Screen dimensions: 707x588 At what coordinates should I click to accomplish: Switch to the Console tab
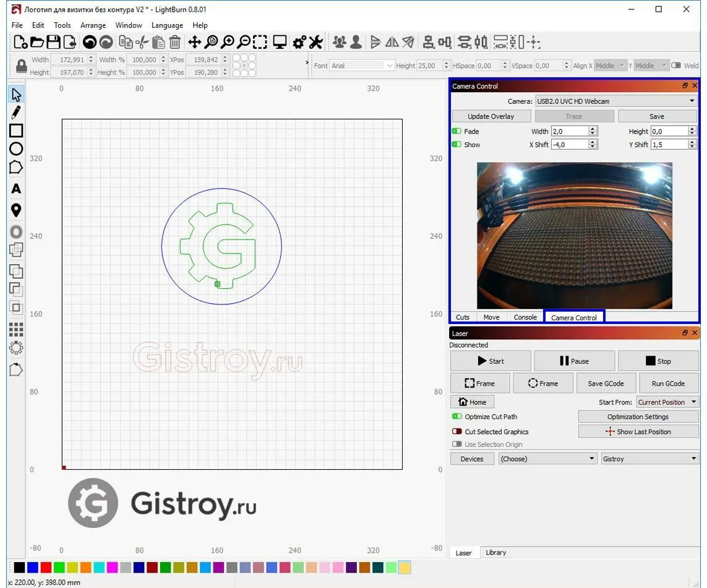click(x=525, y=317)
